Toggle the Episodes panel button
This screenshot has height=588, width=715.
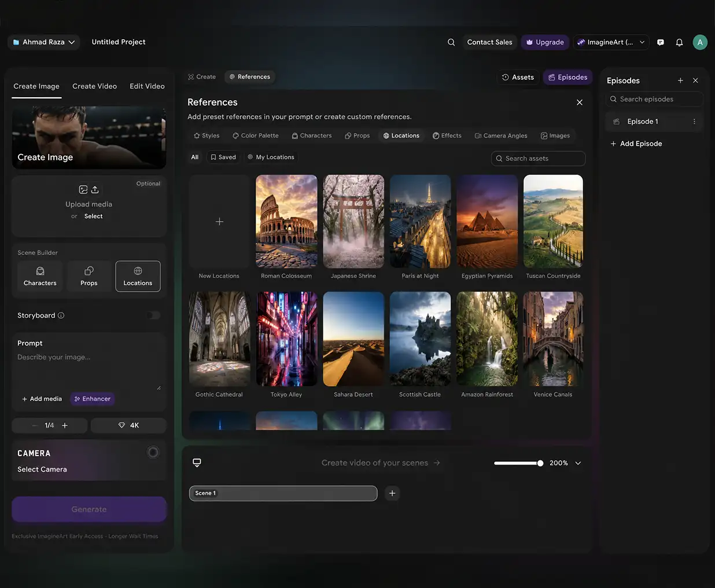567,78
